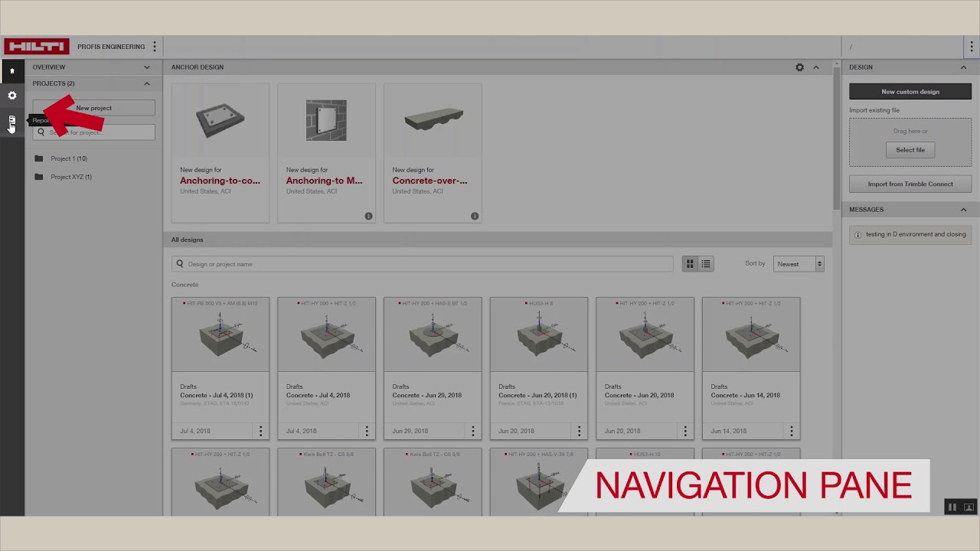
Task: Collapse the DESIGN panel
Action: [x=963, y=67]
